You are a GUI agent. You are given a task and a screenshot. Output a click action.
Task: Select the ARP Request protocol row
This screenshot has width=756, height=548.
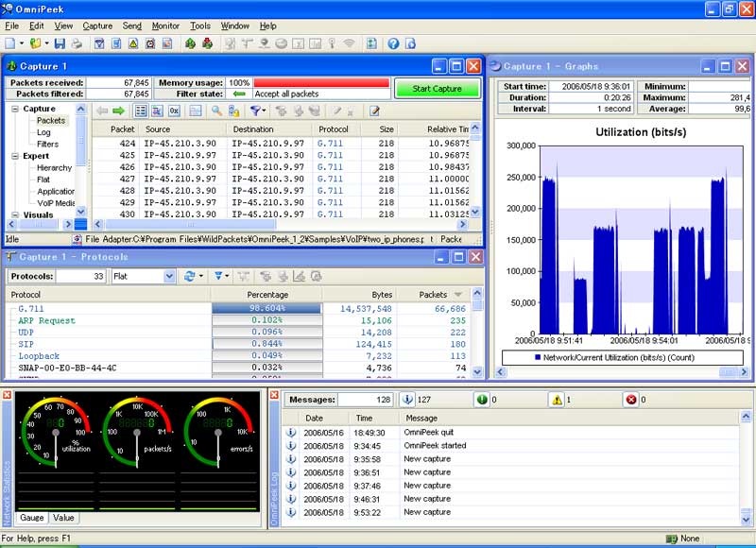[239, 320]
